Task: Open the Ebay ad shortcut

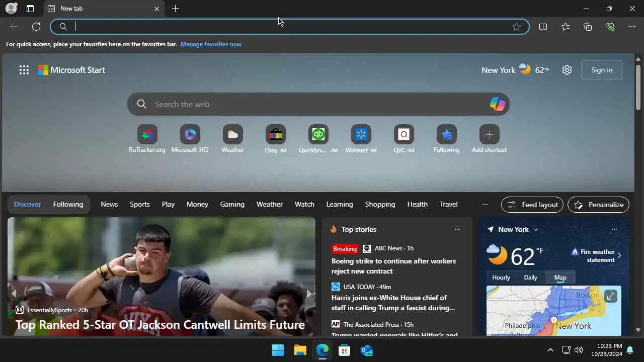Action: 275,139
